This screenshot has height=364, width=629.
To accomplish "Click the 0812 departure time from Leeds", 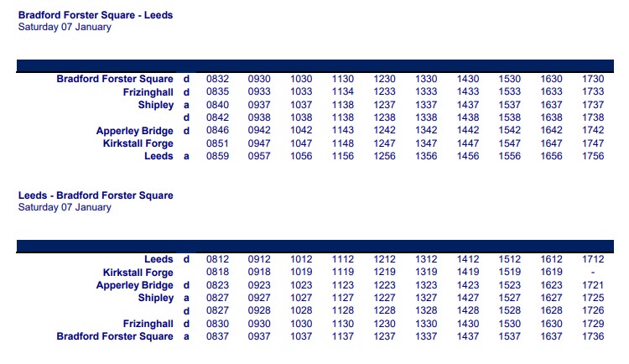I will 217,259.
